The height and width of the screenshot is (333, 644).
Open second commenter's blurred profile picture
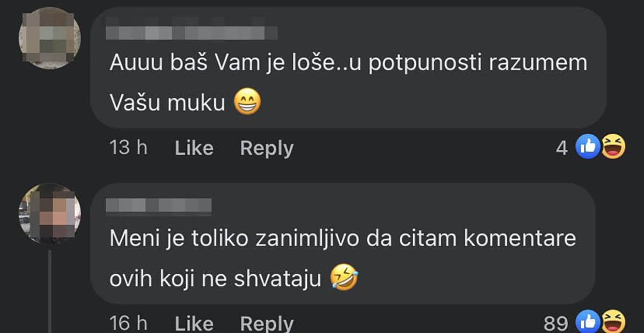[49, 214]
